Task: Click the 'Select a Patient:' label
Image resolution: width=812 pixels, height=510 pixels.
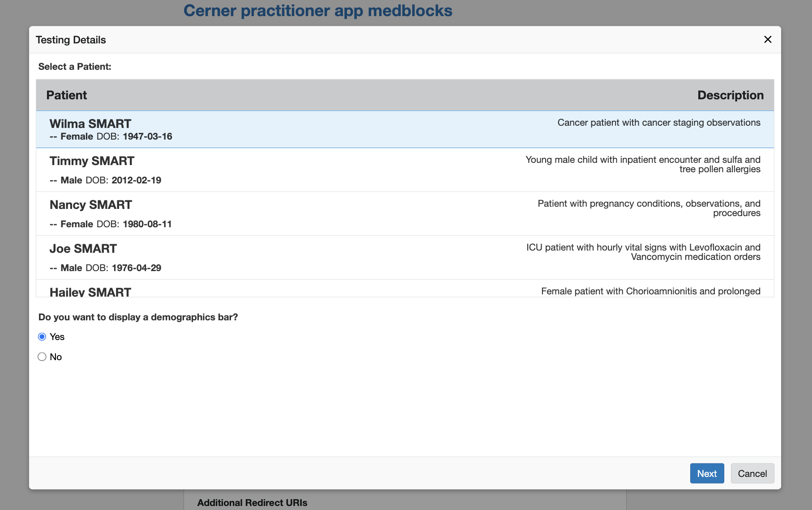Action: pyautogui.click(x=75, y=67)
